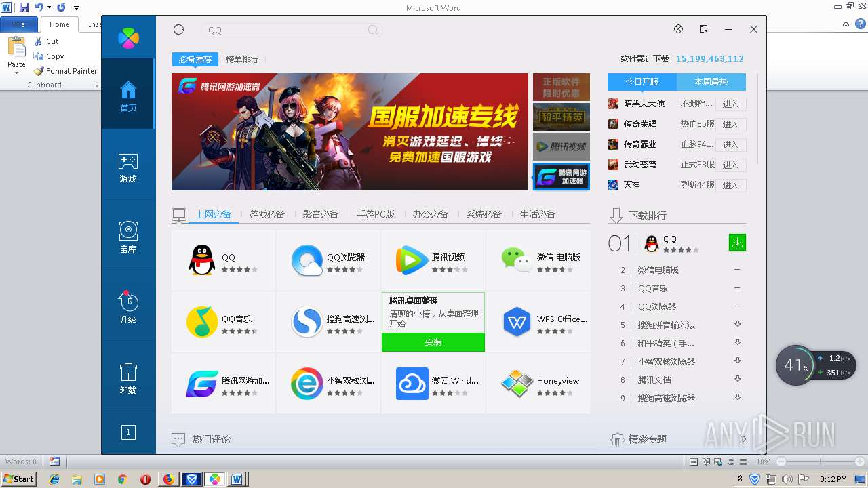Open the 宝库 library sidebar section
Image resolution: width=868 pixels, height=488 pixels.
[x=128, y=238]
